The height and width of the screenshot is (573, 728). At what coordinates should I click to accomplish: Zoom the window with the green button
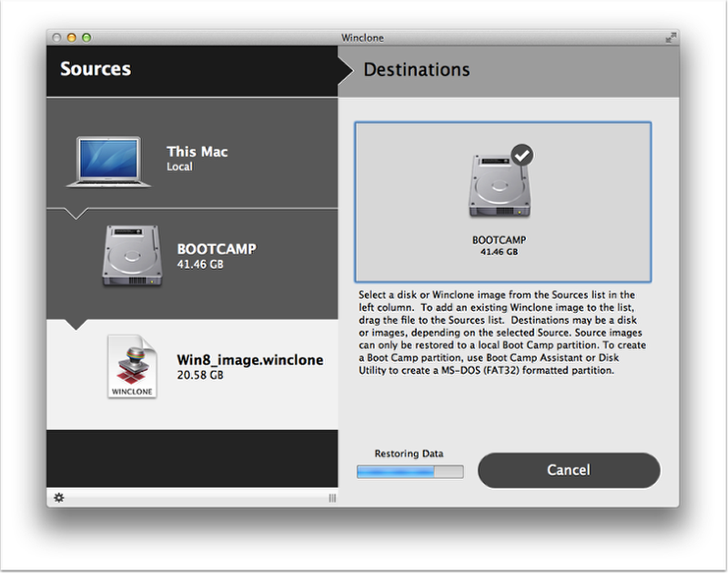(x=86, y=38)
